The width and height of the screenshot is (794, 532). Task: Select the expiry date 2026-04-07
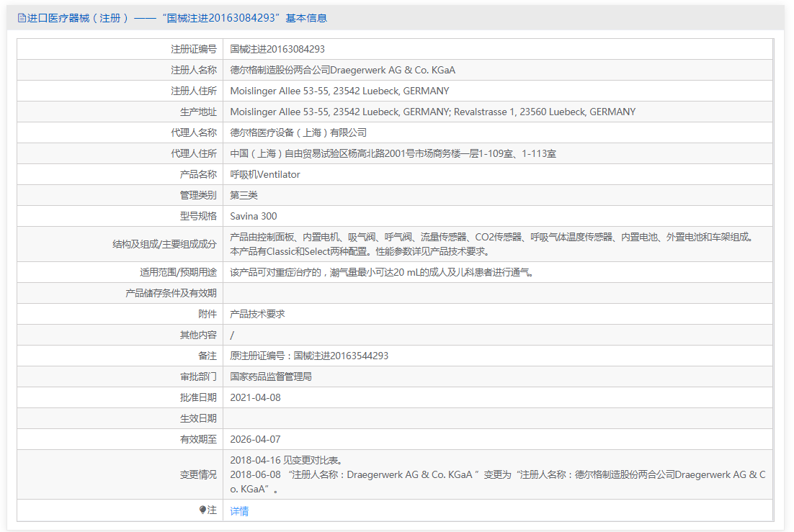click(255, 439)
